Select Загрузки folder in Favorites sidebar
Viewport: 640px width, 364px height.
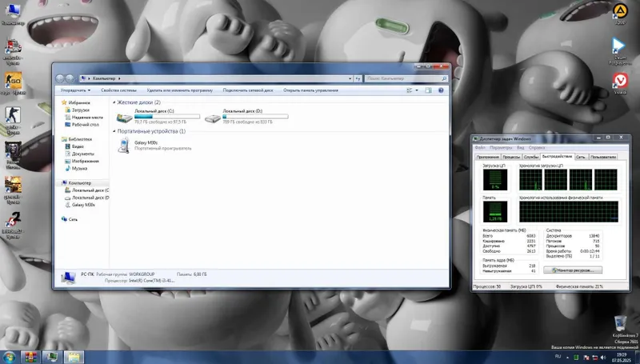(x=80, y=110)
